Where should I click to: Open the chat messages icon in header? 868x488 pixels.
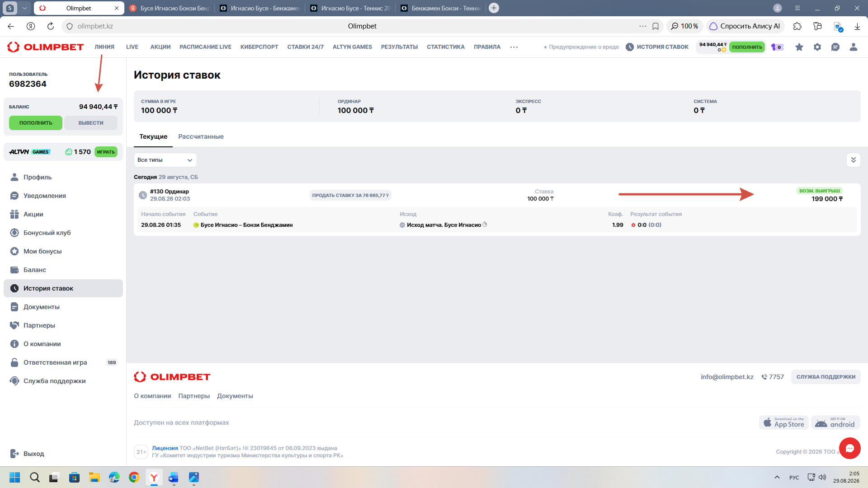[835, 47]
